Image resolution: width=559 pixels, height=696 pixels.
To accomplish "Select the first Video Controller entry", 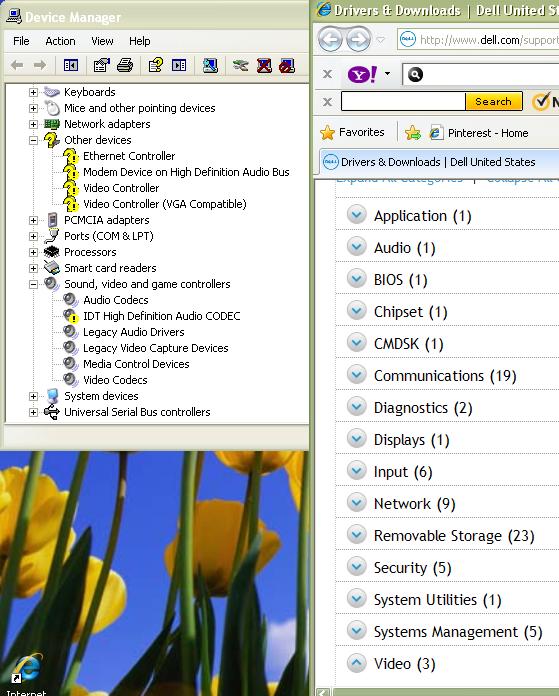I will (121, 188).
